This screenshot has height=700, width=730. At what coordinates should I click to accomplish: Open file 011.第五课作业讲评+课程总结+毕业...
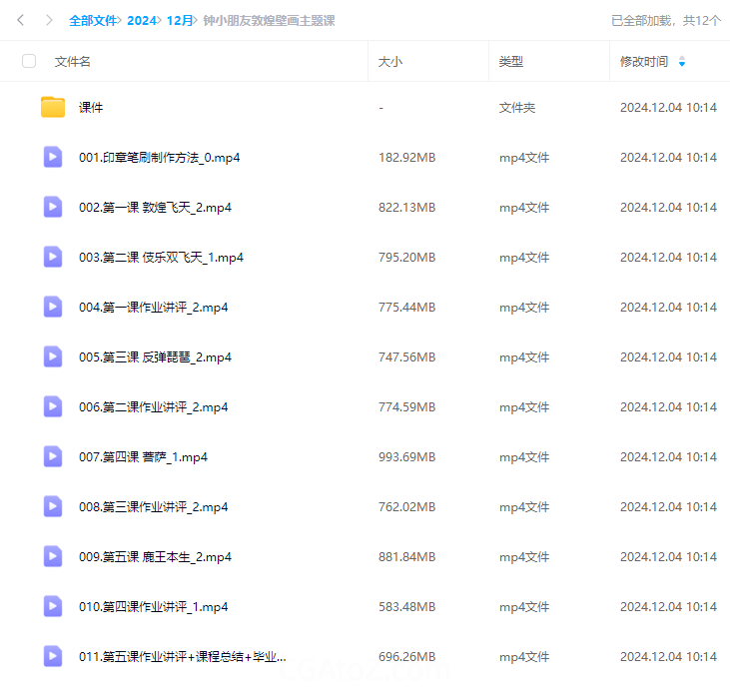pos(182,656)
